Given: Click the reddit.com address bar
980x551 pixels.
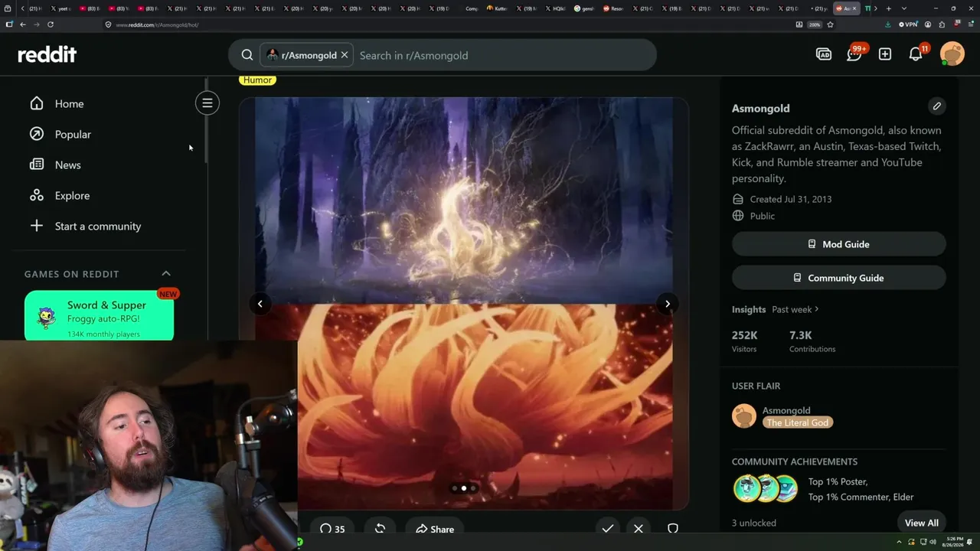Looking at the screenshot, I should click(x=452, y=24).
